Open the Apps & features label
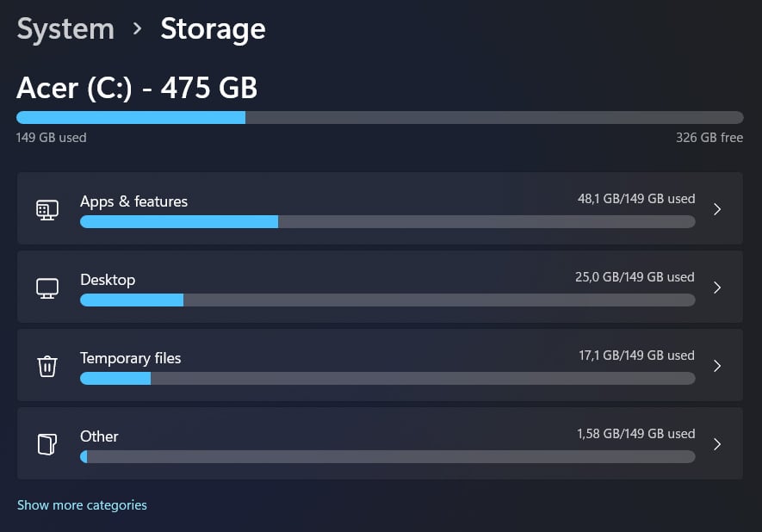762x532 pixels. point(133,201)
